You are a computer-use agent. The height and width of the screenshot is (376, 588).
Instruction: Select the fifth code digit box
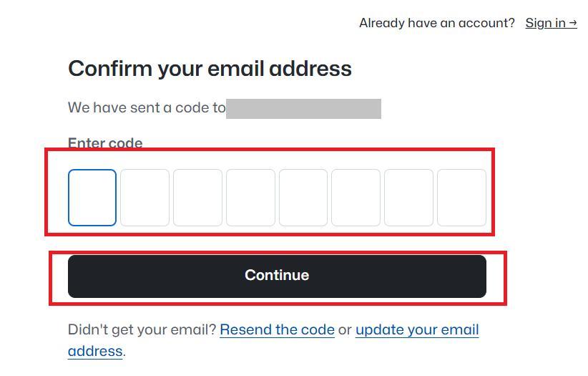[303, 198]
